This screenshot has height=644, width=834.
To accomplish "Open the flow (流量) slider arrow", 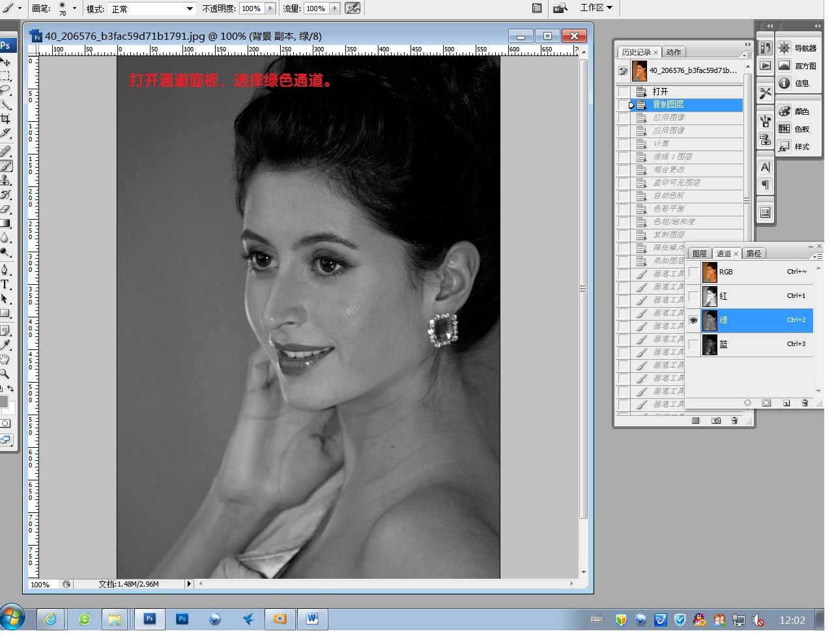I will [335, 8].
